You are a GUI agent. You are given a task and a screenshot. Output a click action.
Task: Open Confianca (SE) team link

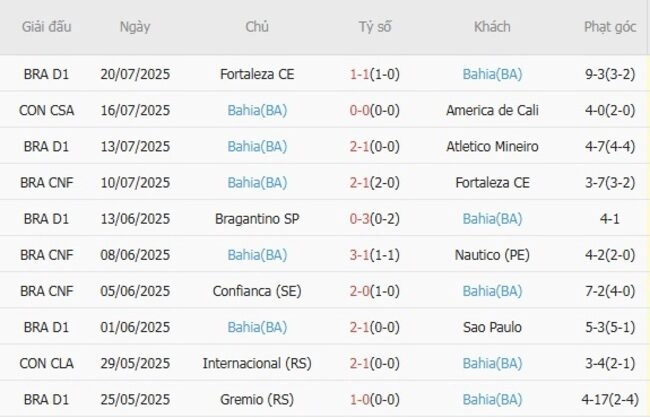[x=257, y=291]
